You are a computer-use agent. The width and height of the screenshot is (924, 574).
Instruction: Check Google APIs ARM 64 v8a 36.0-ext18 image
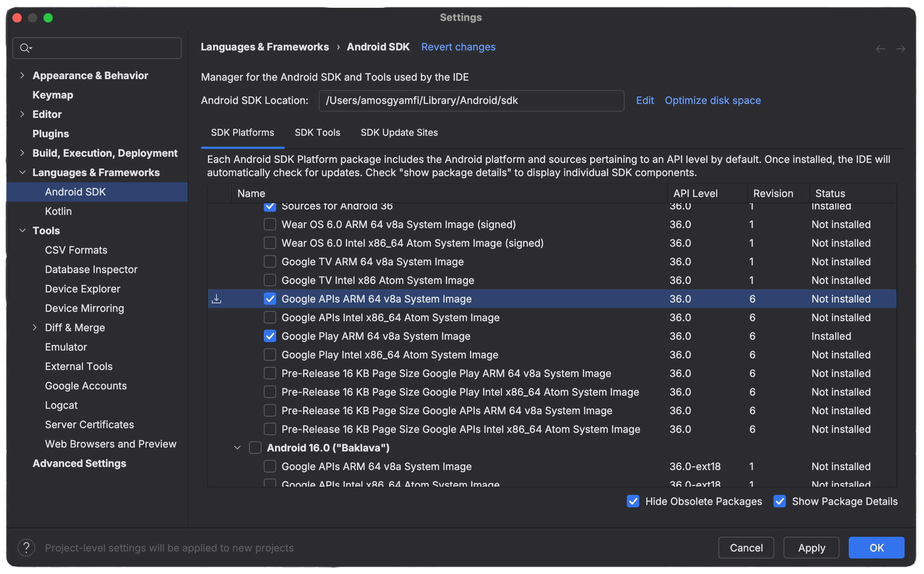click(x=270, y=466)
